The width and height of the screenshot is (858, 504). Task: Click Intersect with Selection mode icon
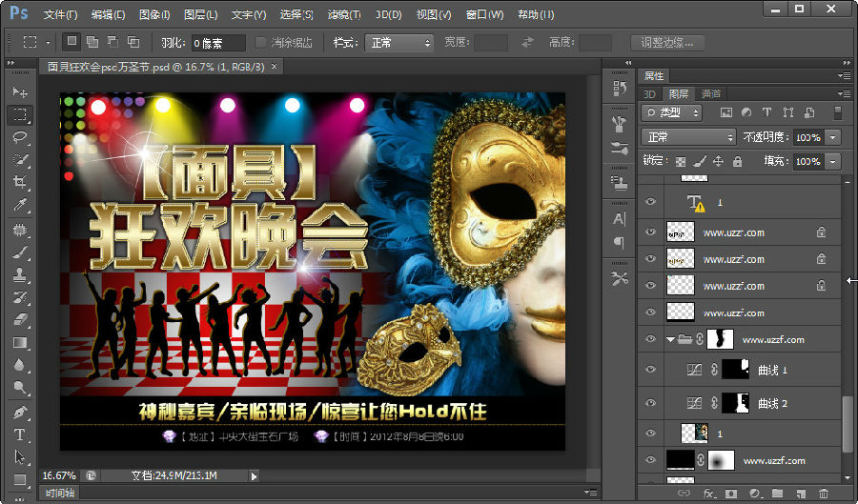click(133, 42)
